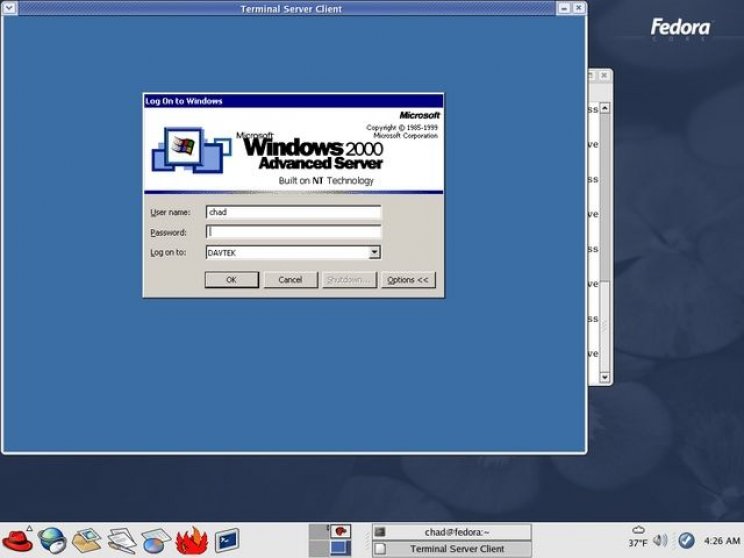Click the Log On to Windows title bar
Image resolution: width=744 pixels, height=558 pixels.
[293, 101]
